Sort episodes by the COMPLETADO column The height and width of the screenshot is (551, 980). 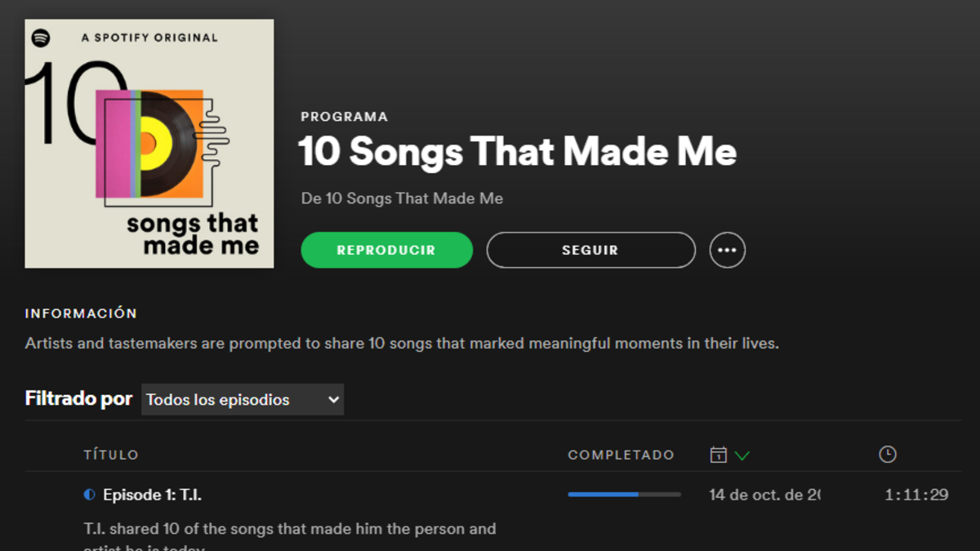pos(621,455)
